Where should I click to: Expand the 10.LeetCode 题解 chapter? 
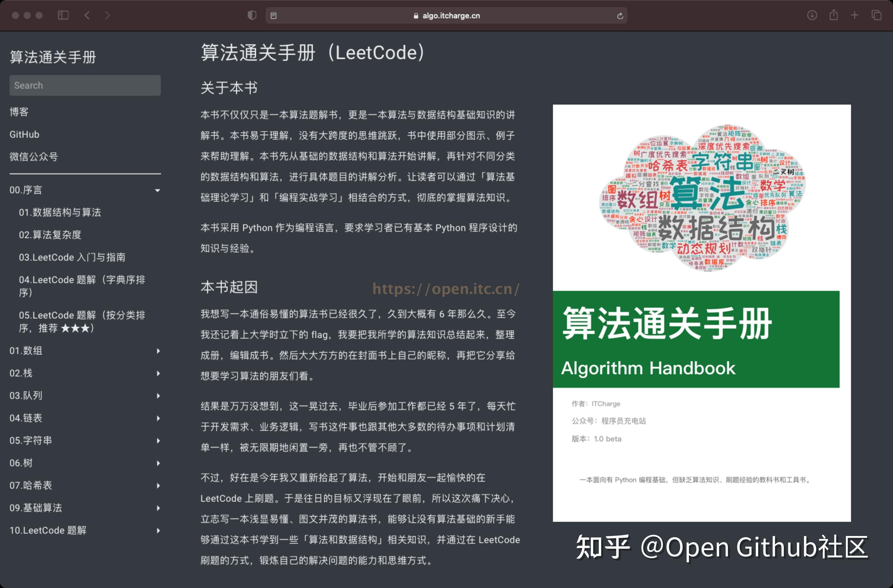click(x=158, y=530)
